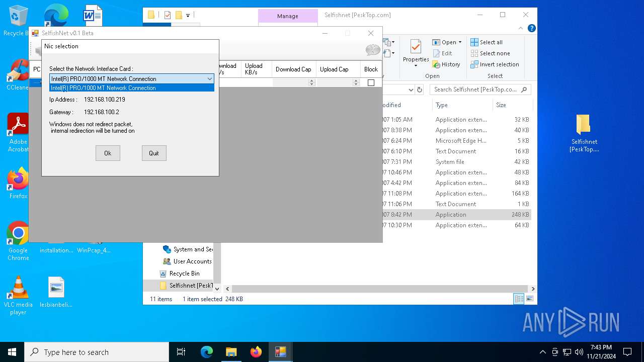Expand the Open dropdown arrow in ribbon

(460, 42)
